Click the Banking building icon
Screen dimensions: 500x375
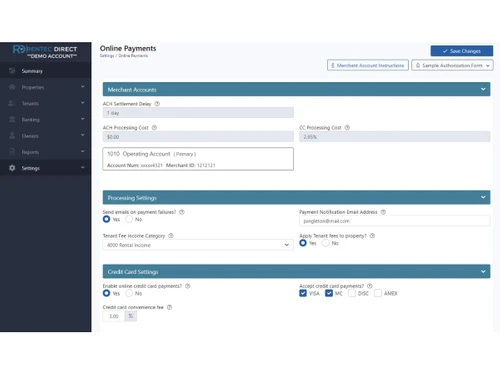[12, 119]
